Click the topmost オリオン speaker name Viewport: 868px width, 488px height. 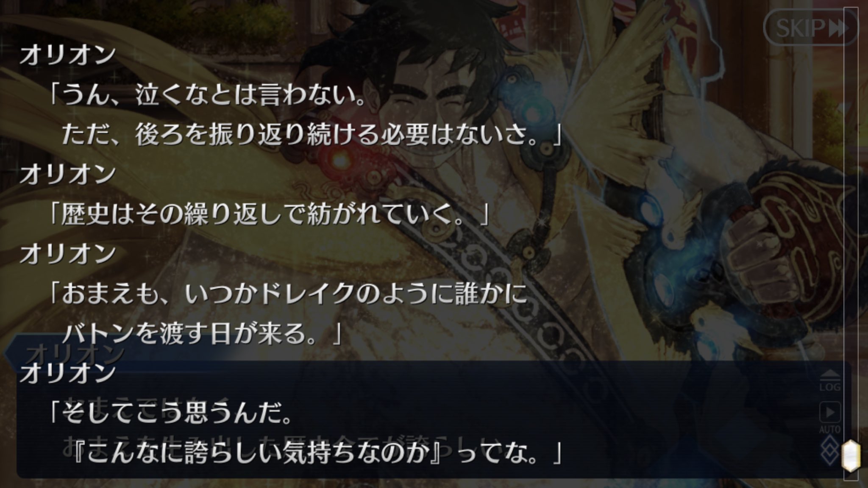coord(68,55)
